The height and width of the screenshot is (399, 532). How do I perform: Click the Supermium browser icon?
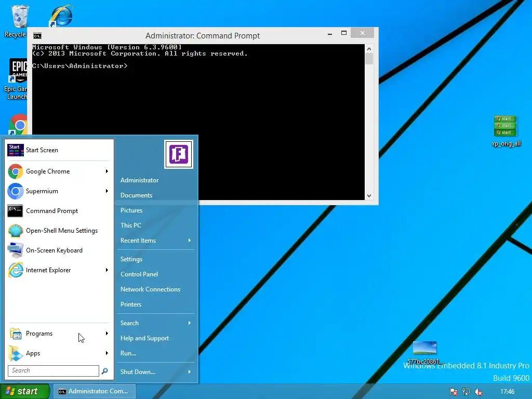[x=15, y=191]
